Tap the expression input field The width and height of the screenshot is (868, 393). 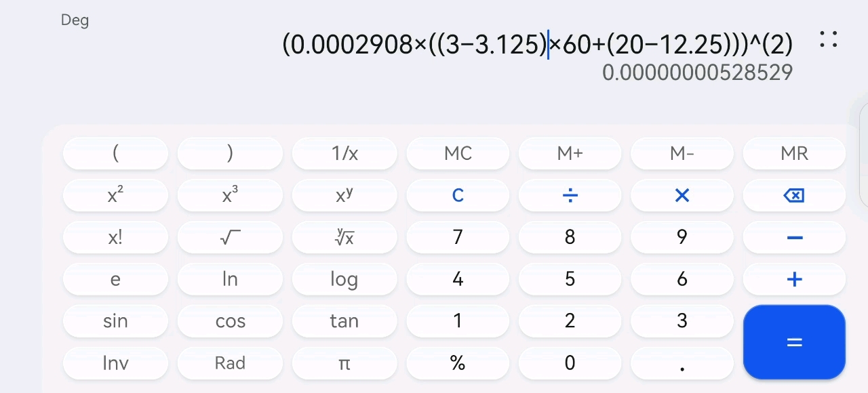pos(537,45)
